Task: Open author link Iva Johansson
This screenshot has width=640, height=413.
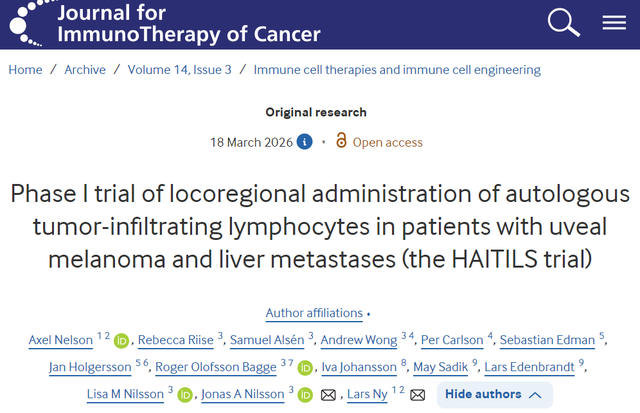Action: [360, 368]
